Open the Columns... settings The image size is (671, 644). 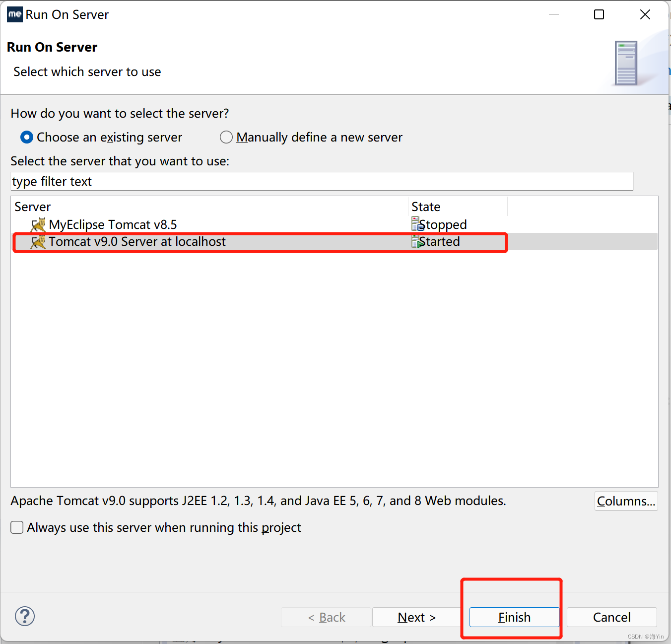(x=626, y=501)
